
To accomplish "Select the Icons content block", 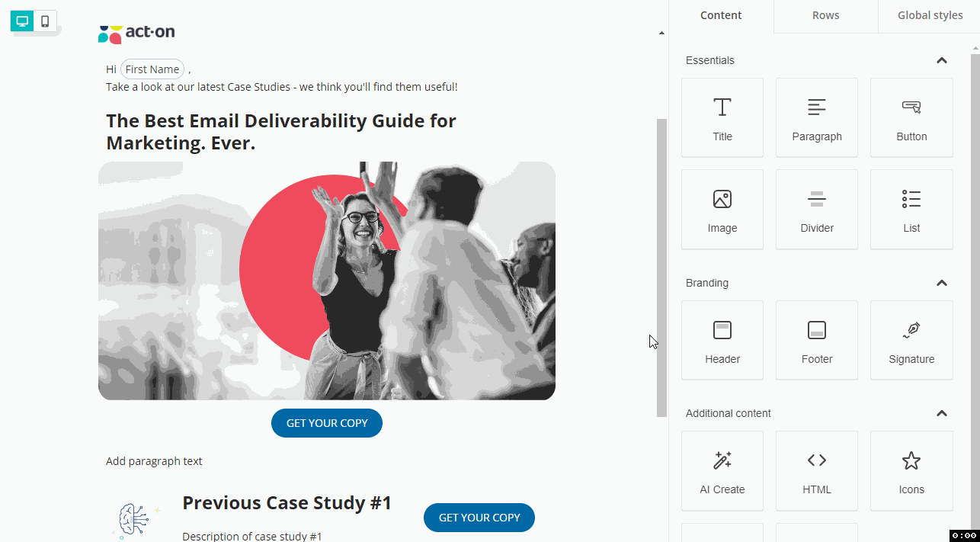I will [911, 471].
